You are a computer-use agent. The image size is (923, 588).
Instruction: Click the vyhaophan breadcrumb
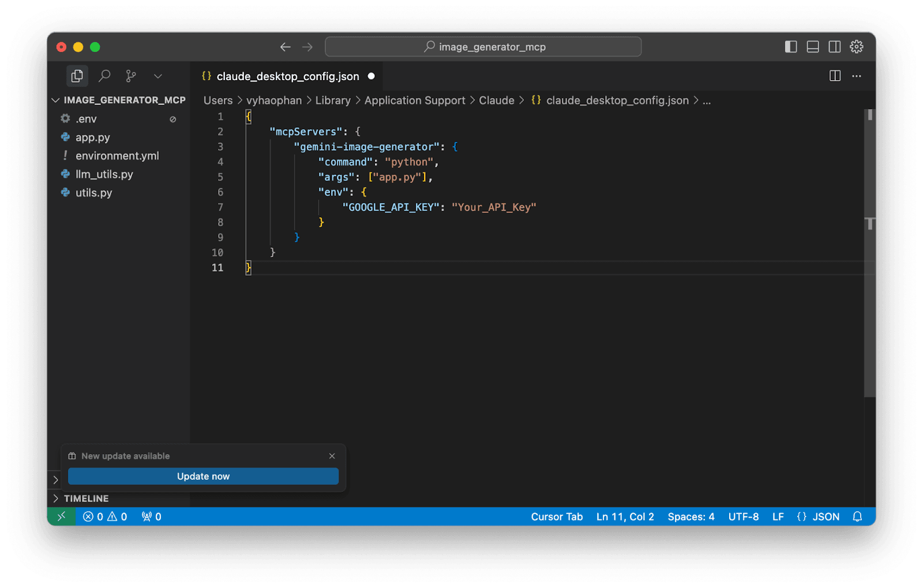(x=274, y=100)
